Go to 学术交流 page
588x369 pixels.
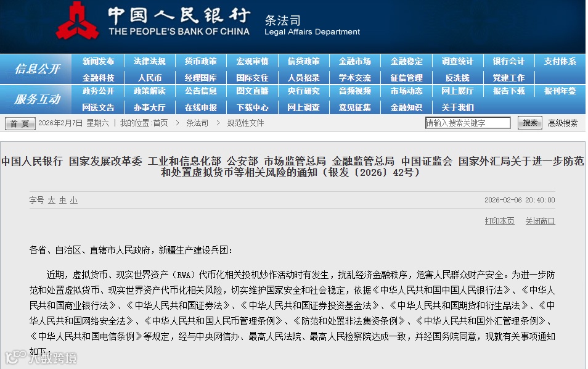[355, 78]
